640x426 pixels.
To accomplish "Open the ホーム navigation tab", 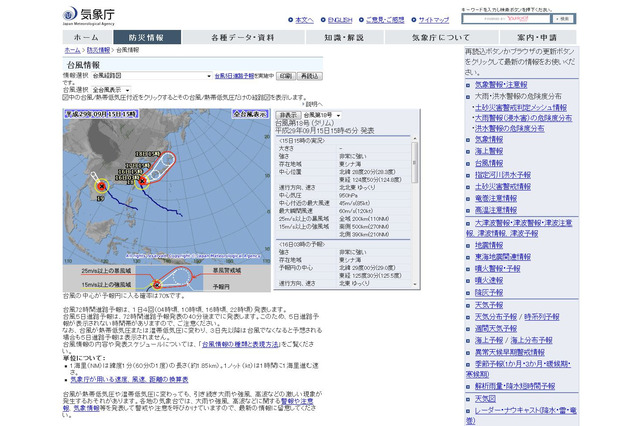I will [x=87, y=37].
